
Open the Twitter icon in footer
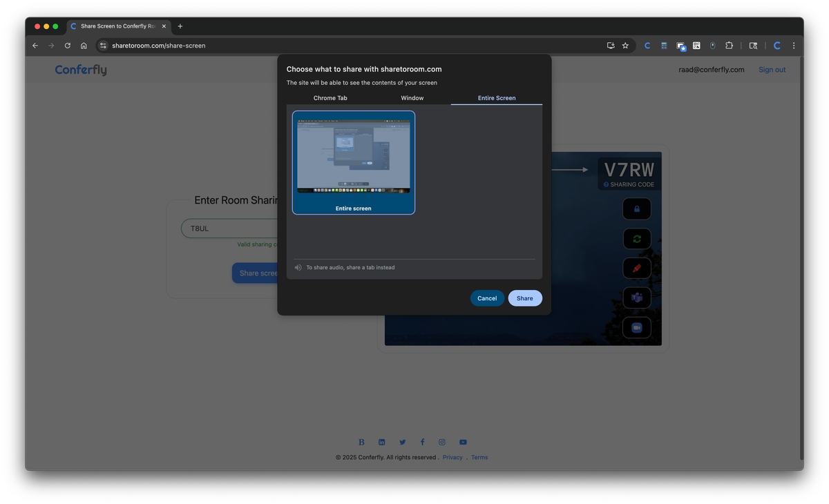402,442
